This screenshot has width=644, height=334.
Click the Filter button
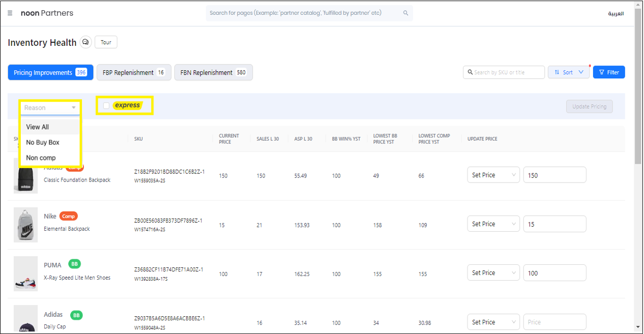609,72
